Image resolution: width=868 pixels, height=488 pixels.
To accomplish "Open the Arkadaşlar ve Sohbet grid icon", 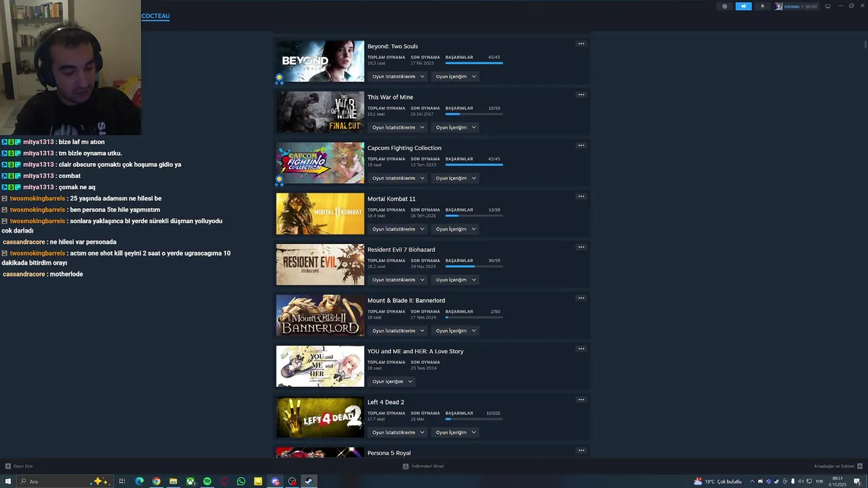I will coord(860,466).
